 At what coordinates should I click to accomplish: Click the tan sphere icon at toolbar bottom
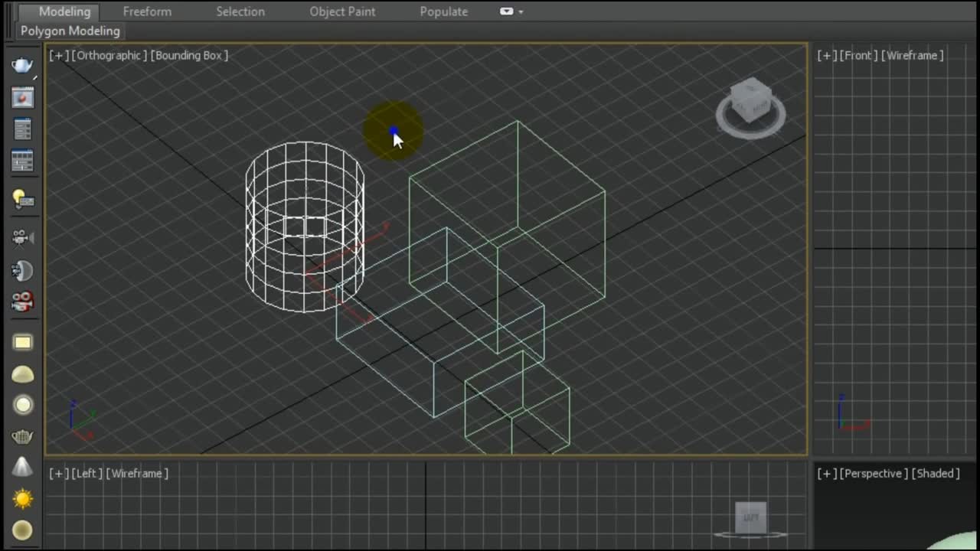point(22,530)
